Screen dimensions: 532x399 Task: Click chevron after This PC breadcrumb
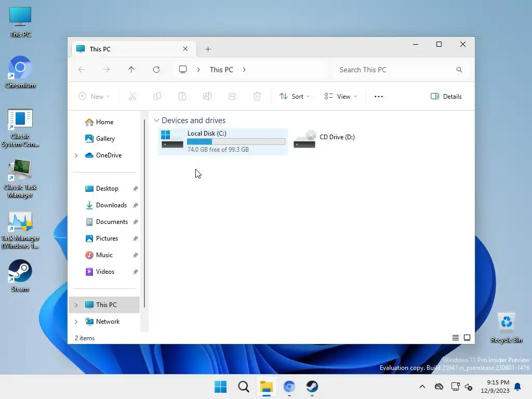pyautogui.click(x=244, y=70)
